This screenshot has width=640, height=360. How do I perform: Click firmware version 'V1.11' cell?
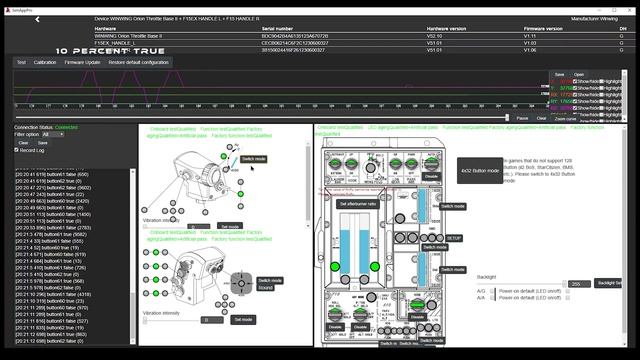[x=529, y=36]
